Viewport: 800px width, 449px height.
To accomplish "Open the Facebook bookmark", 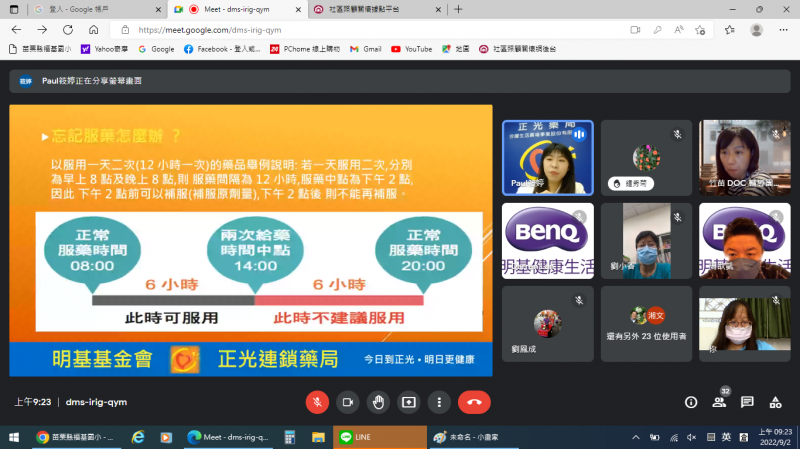I will [222, 49].
